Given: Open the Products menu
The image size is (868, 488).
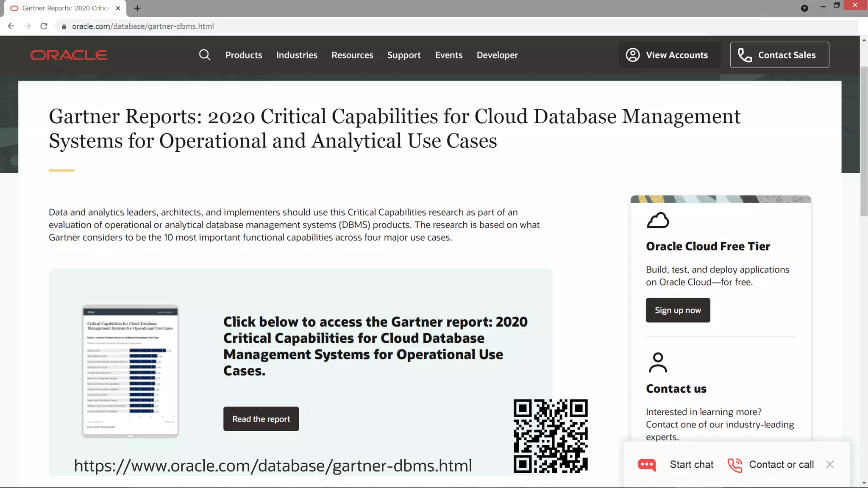Looking at the screenshot, I should click(244, 55).
